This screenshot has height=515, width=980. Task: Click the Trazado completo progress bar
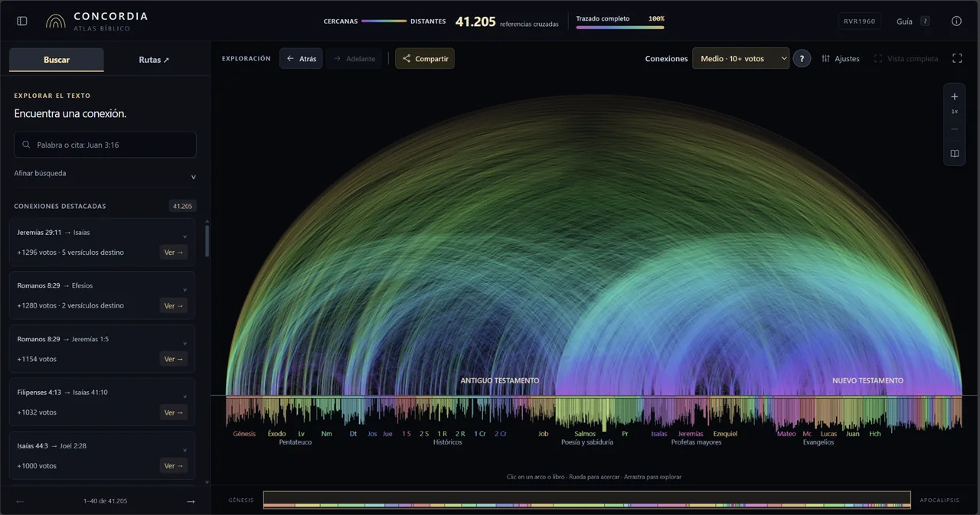point(620,28)
